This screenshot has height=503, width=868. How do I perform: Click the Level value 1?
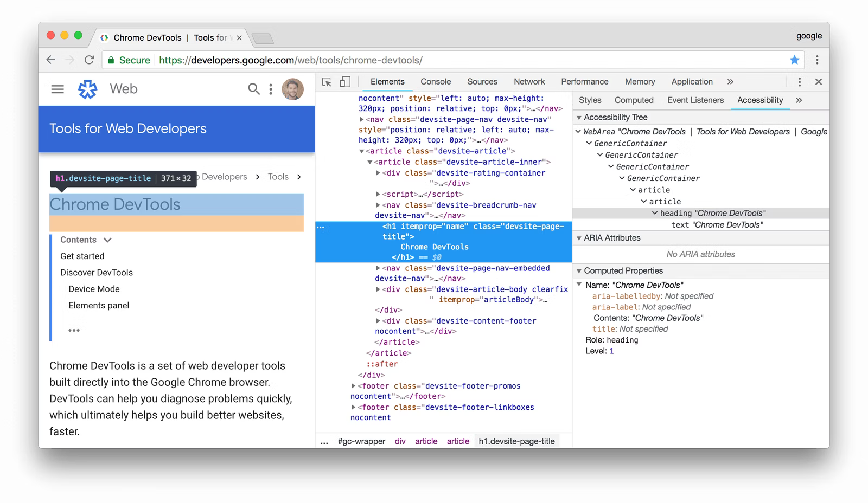pyautogui.click(x=611, y=351)
